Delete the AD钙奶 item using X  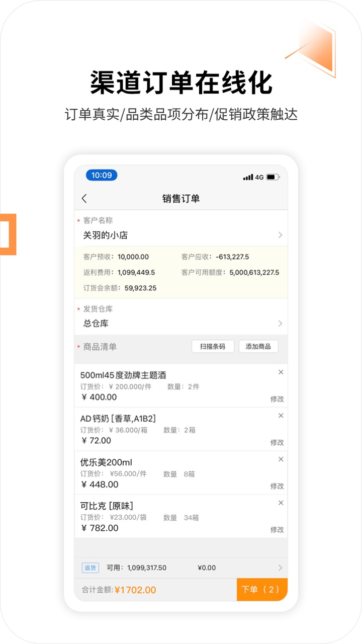pyautogui.click(x=281, y=416)
